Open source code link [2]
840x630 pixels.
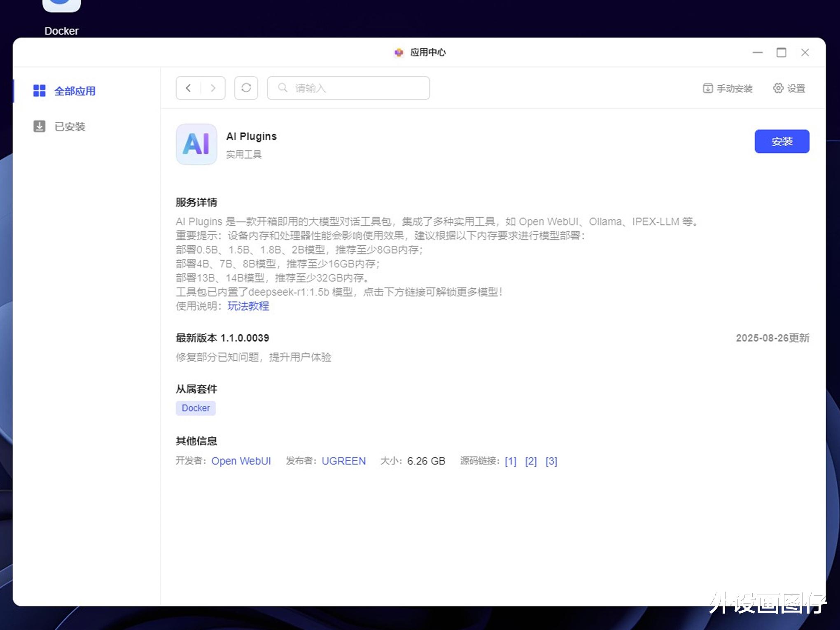tap(531, 461)
